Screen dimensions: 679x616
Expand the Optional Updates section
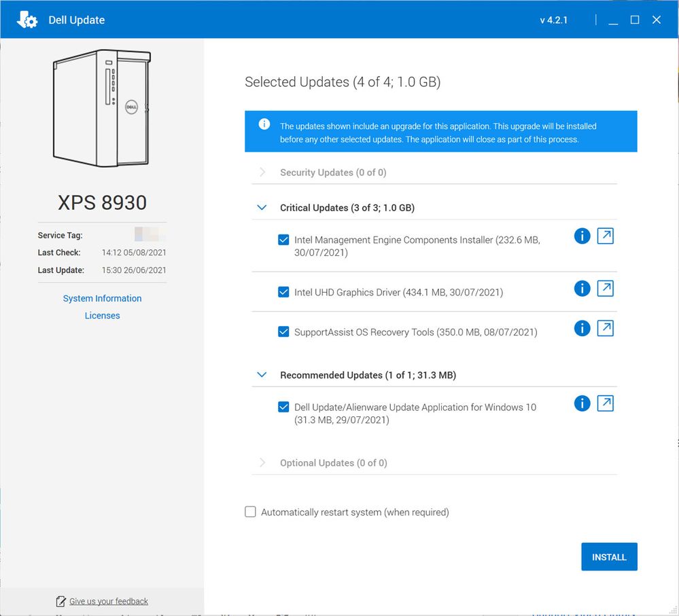262,463
